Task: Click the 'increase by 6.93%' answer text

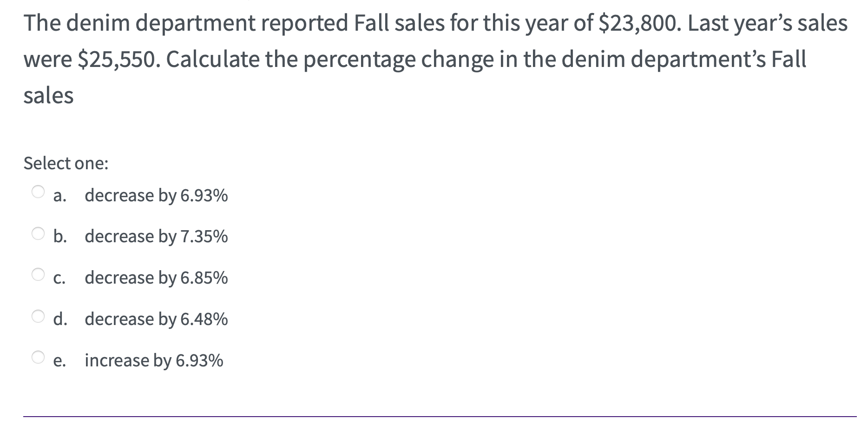Action: 154,360
